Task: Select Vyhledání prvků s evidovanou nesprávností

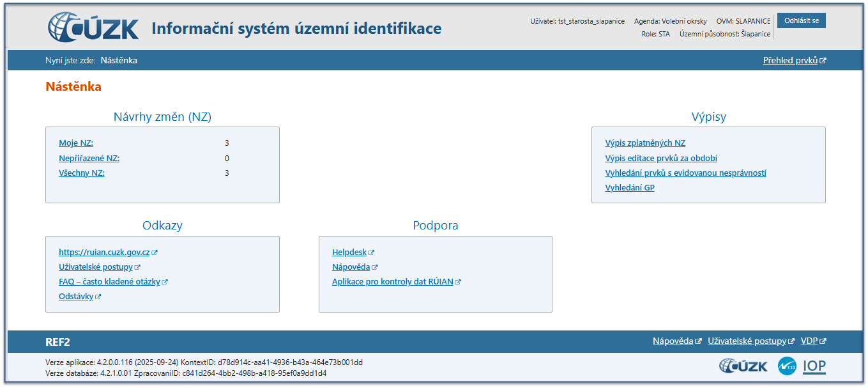Action: pyautogui.click(x=685, y=173)
